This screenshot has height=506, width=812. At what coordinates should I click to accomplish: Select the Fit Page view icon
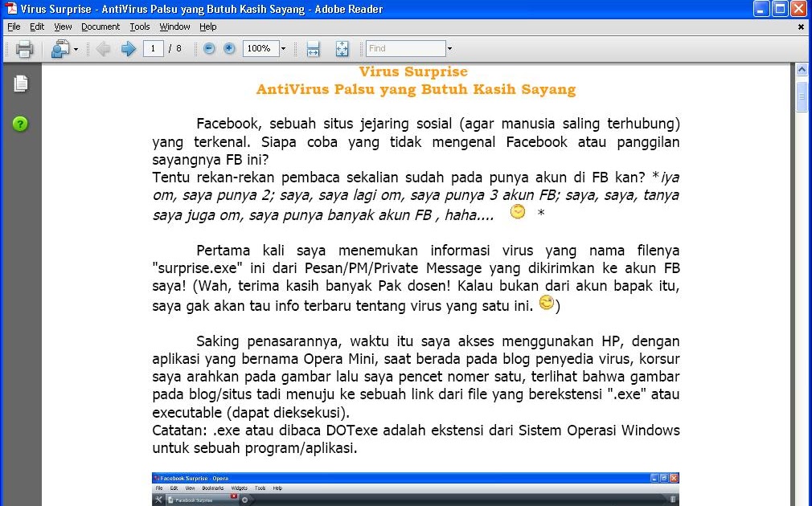pyautogui.click(x=342, y=49)
